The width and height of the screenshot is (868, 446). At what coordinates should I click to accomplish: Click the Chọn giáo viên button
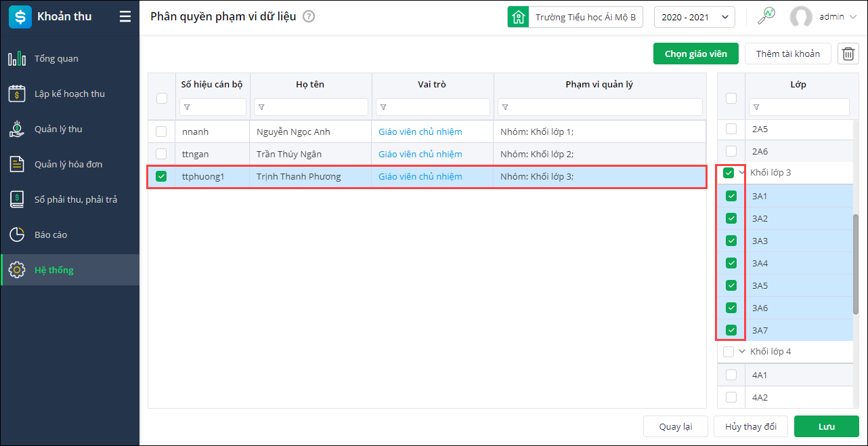[695, 54]
